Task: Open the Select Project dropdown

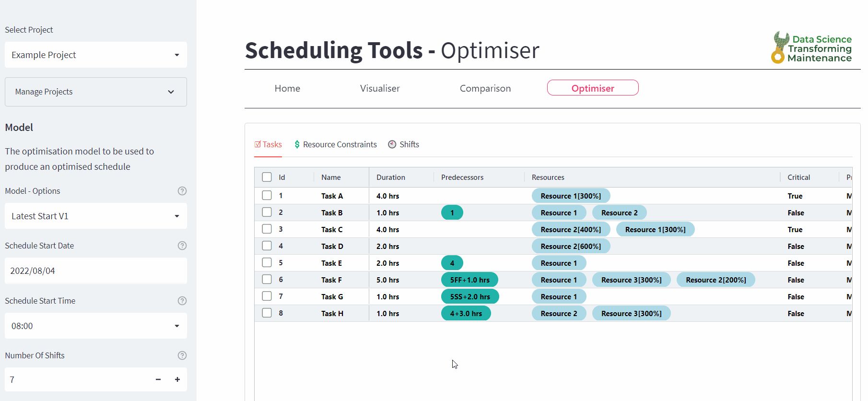Action: pyautogui.click(x=96, y=55)
